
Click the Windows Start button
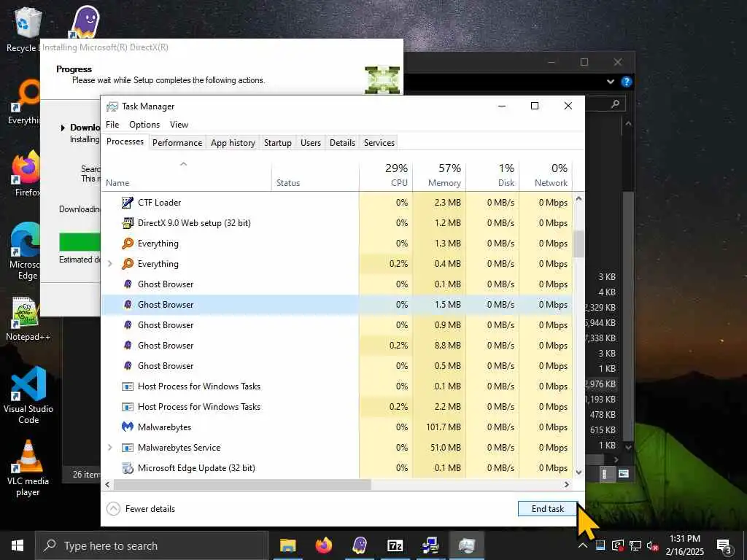pyautogui.click(x=18, y=545)
